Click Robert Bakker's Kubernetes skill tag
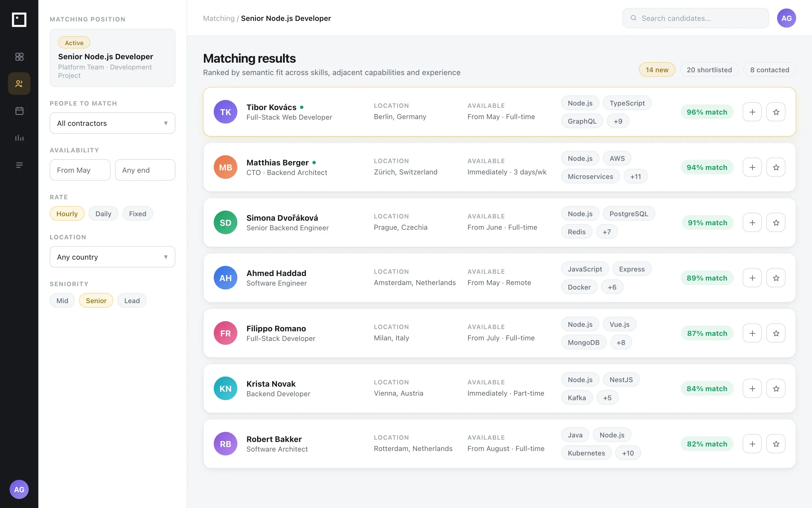 click(x=586, y=453)
